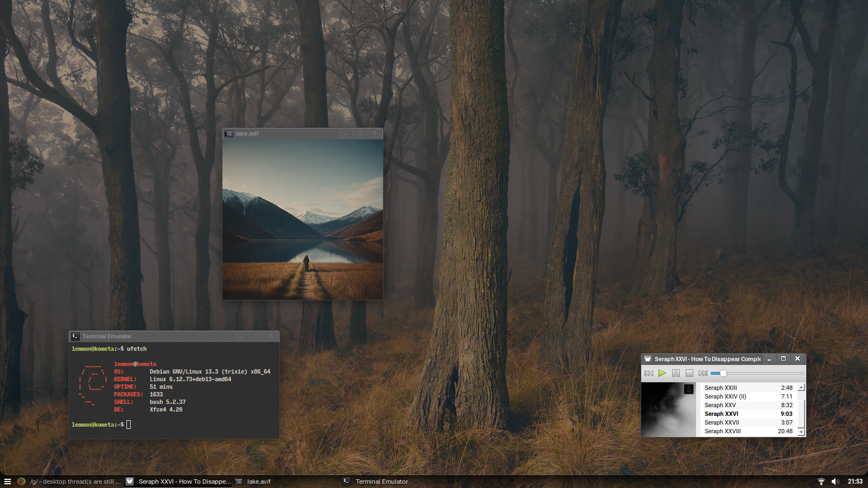
Task: Switch to the Seraph XXVI taskbar entry
Action: pos(178,481)
